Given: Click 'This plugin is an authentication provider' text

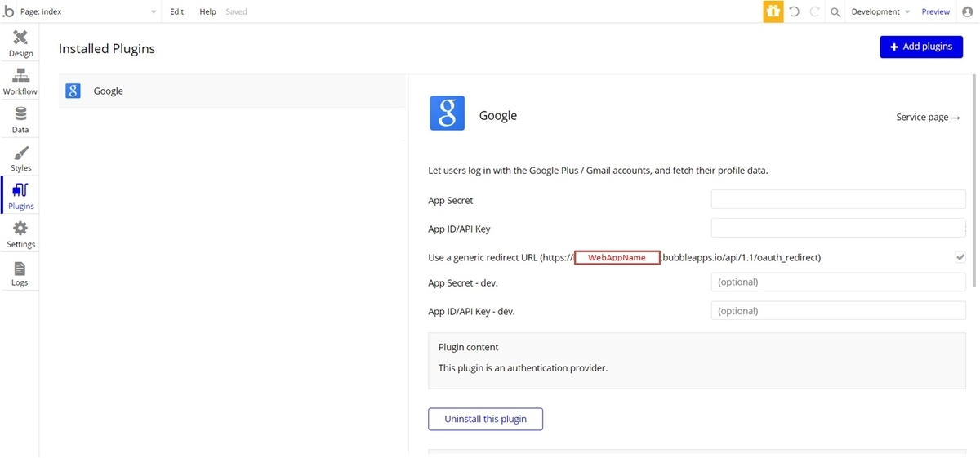Looking at the screenshot, I should (523, 367).
